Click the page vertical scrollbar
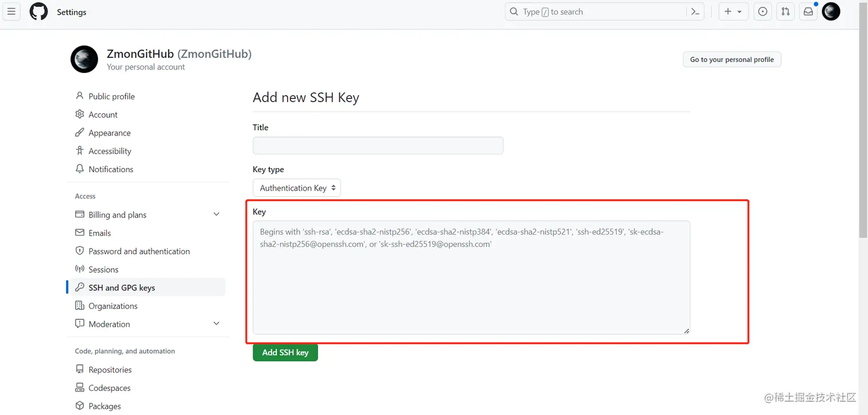 pos(863,207)
